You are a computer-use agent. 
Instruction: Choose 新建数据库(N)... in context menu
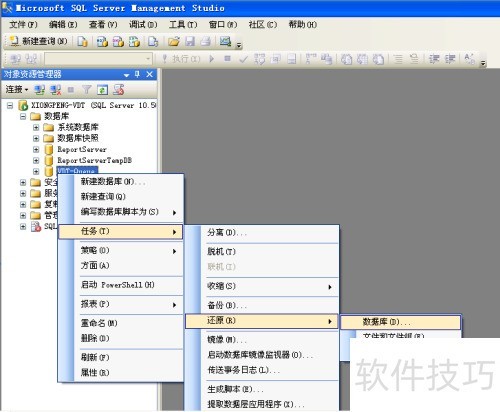(121, 182)
